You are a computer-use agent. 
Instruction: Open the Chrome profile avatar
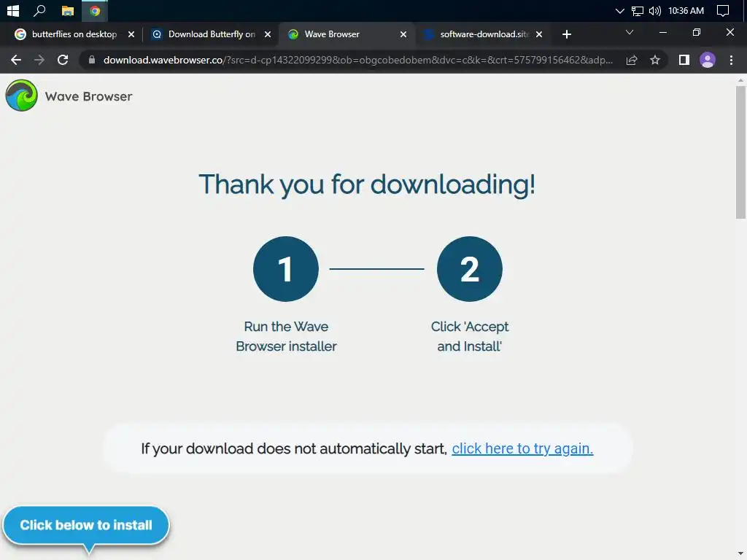pos(708,60)
